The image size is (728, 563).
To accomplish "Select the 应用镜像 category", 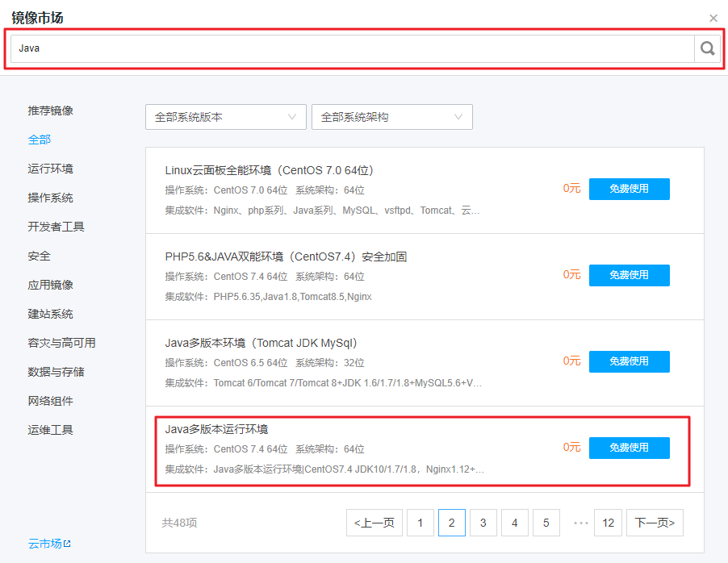I will click(50, 285).
